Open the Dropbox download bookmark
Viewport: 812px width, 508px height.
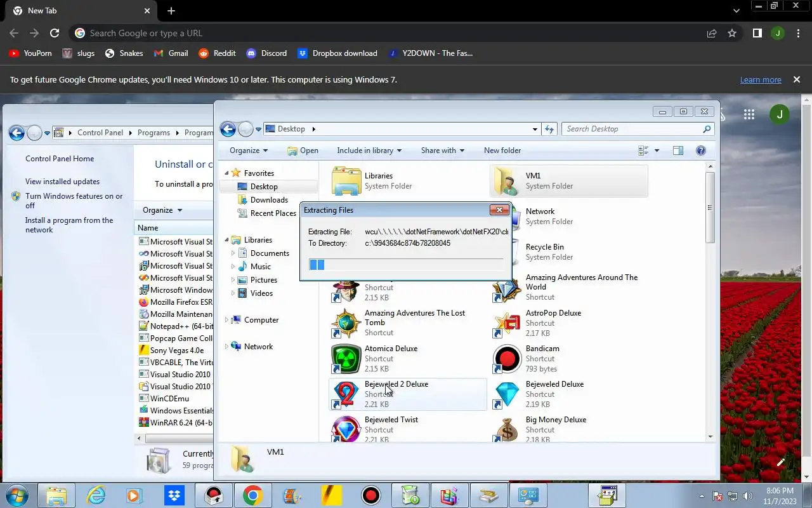[337, 53]
